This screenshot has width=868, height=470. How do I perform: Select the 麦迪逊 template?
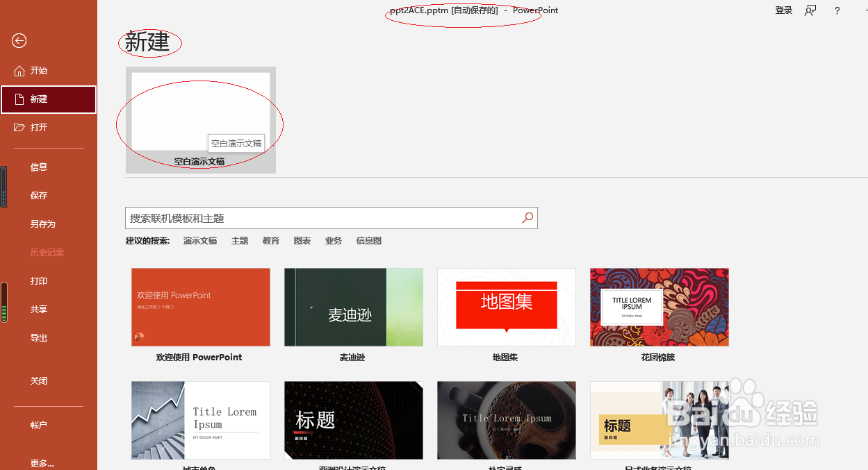354,307
